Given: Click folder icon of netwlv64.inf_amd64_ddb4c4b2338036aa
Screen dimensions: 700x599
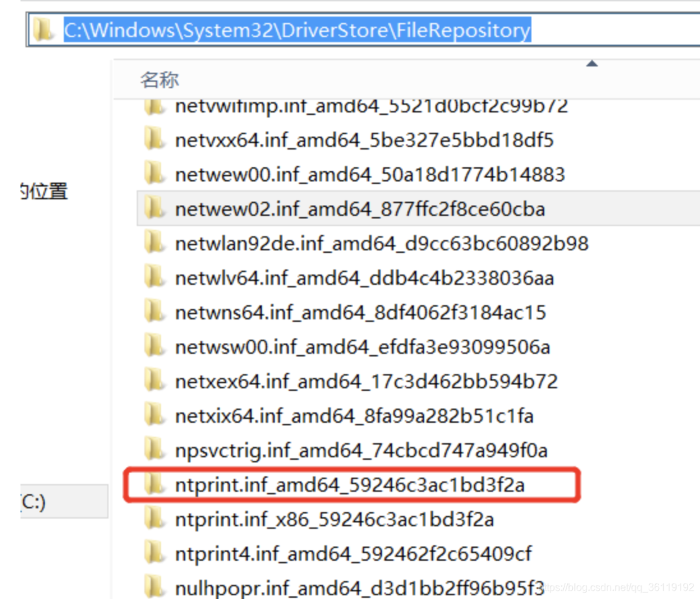Looking at the screenshot, I should click(x=154, y=277).
